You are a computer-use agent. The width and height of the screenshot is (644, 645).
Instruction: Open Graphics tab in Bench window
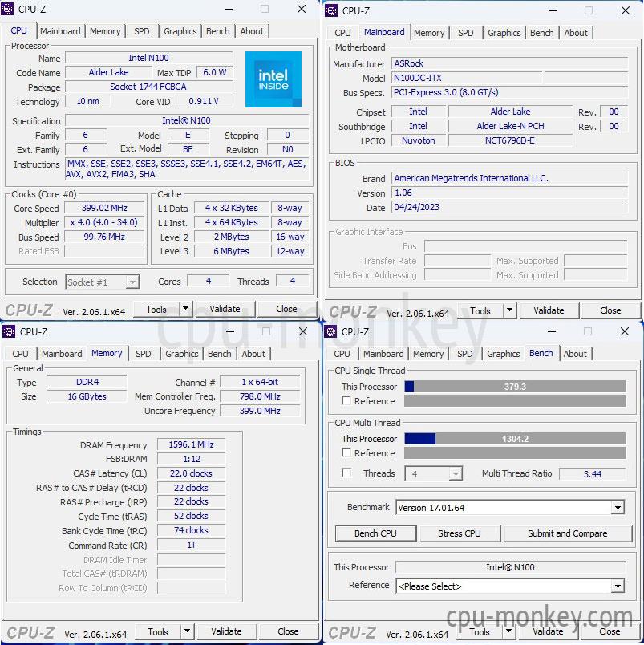(x=504, y=354)
